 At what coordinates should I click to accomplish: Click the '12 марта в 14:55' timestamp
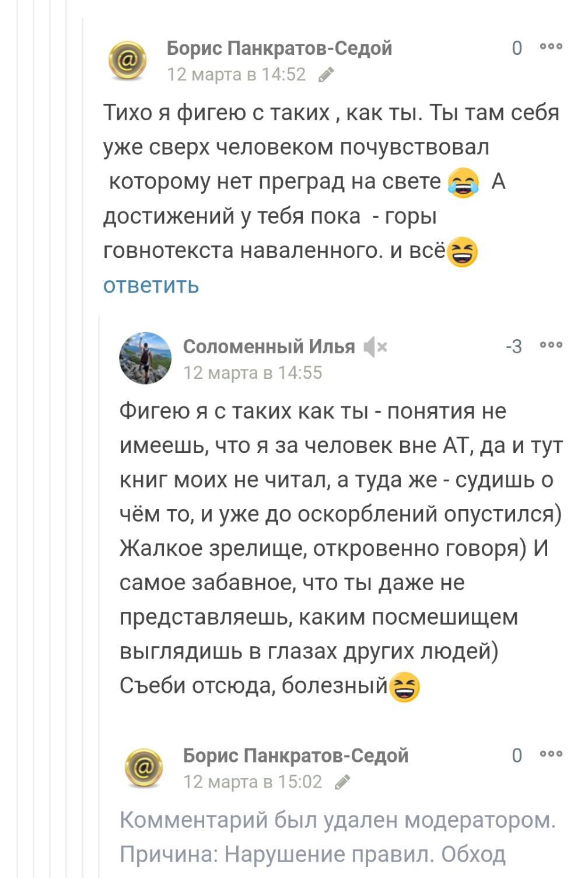click(x=253, y=372)
